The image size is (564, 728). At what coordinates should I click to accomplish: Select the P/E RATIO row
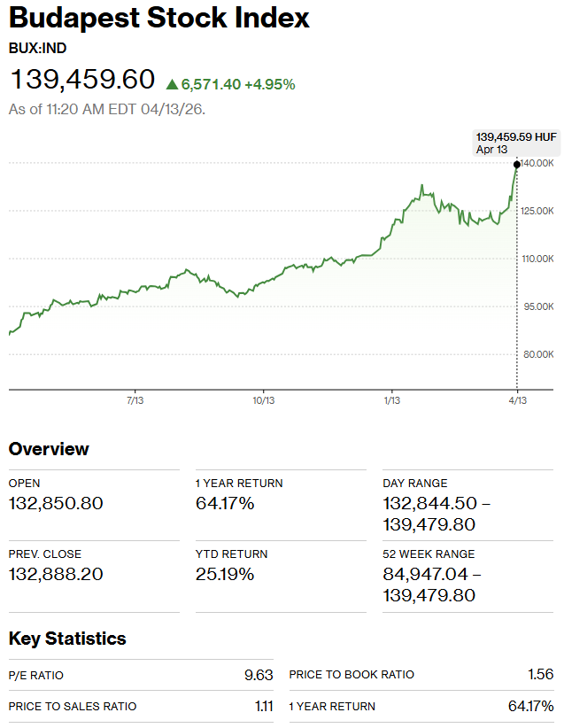click(x=141, y=675)
